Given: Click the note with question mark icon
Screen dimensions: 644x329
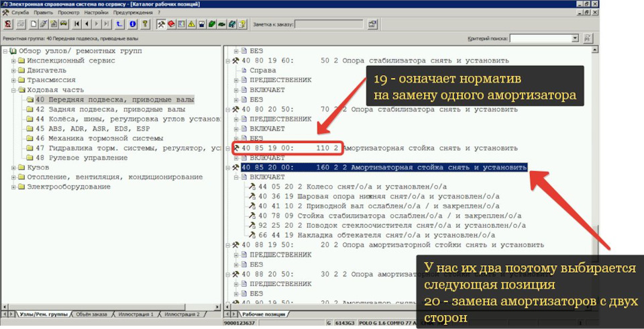Looking at the screenshot, I should 242,24.
